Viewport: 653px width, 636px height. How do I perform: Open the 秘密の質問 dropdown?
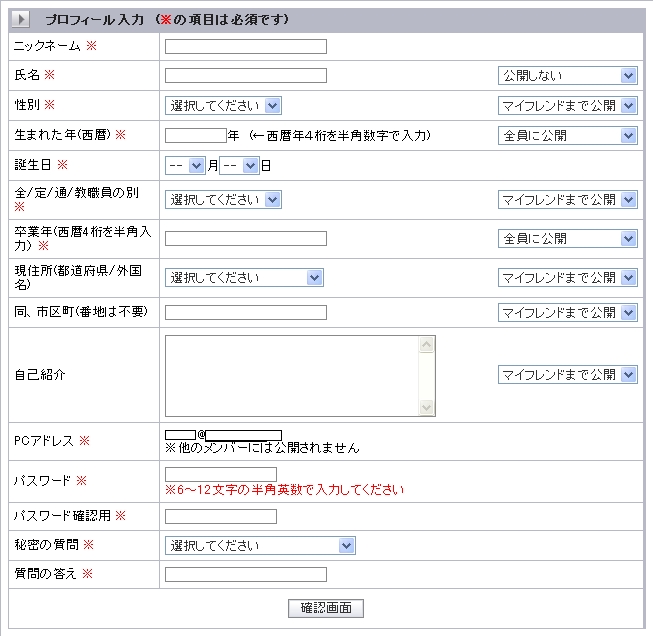(260, 546)
